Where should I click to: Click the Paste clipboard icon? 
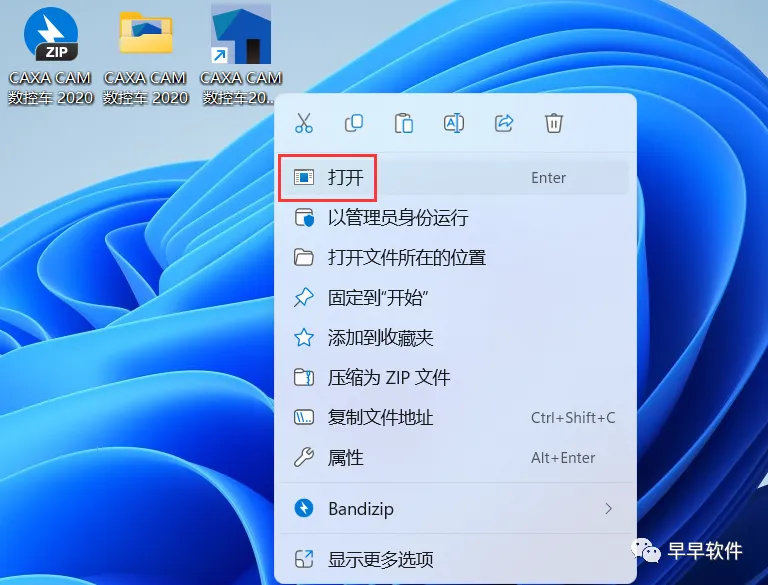coord(404,123)
